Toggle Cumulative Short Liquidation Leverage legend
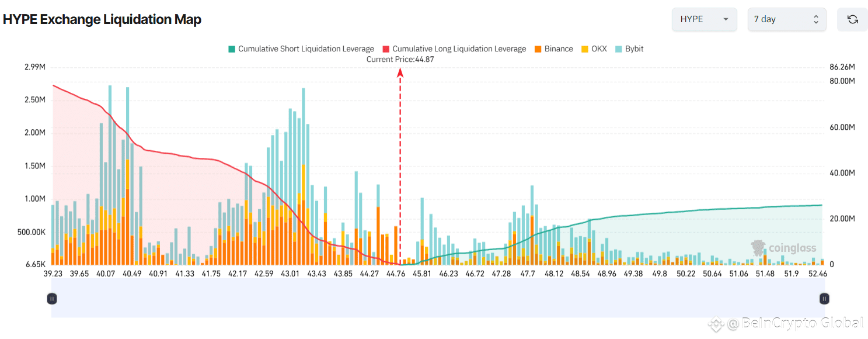This screenshot has width=868, height=339. [x=301, y=49]
